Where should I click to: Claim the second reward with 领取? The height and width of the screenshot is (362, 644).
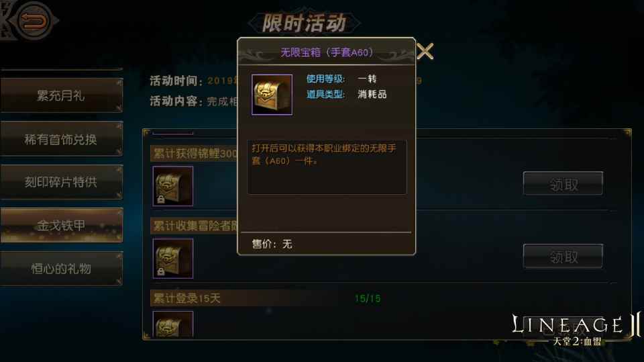pyautogui.click(x=563, y=257)
